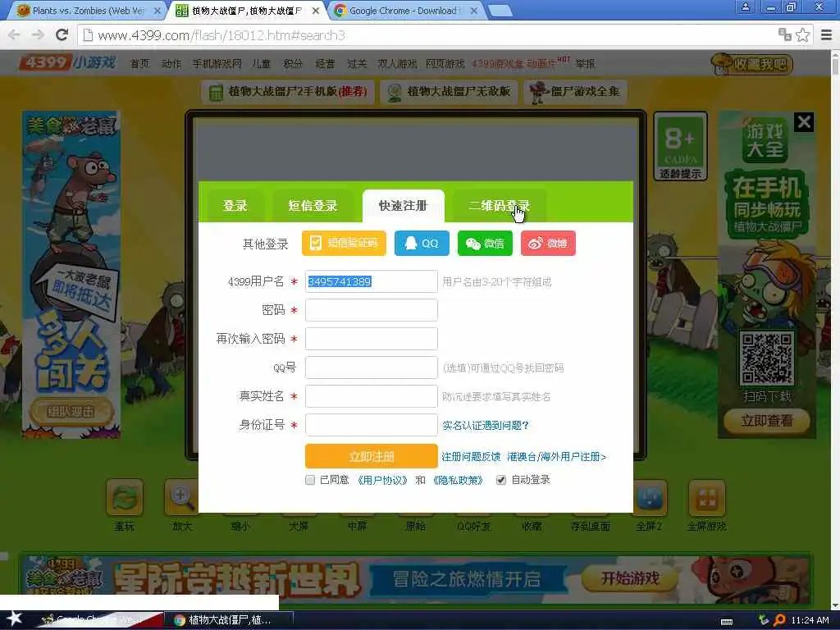Open 植物大战僵尸无敌版 link
This screenshot has width=840, height=630.
tap(450, 92)
